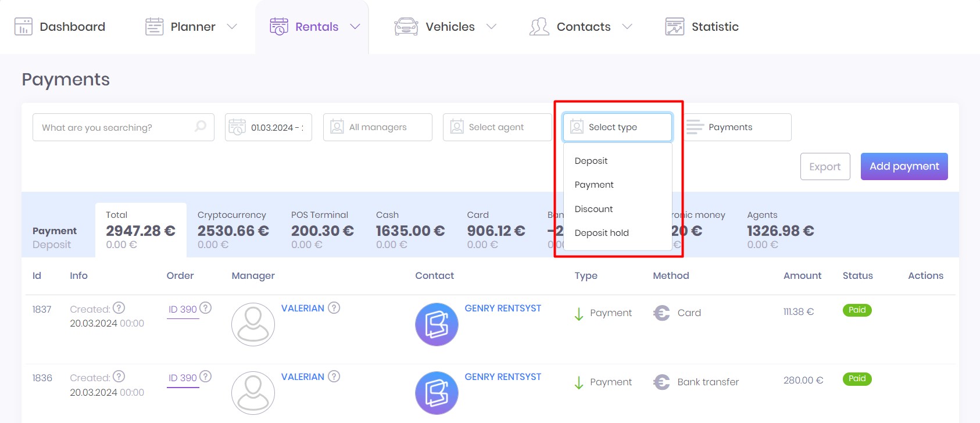Screen dimensions: 980x423
Task: Click help icon next to Created in row 1837
Action: (119, 308)
